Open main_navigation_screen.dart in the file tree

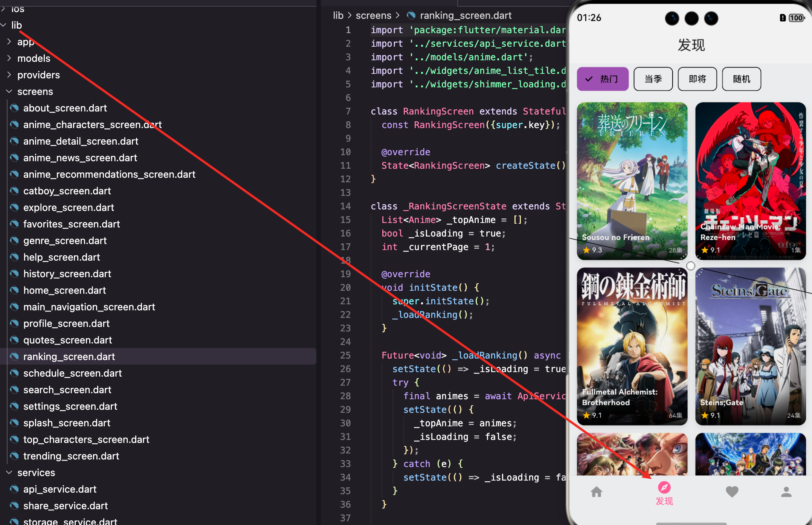(89, 307)
